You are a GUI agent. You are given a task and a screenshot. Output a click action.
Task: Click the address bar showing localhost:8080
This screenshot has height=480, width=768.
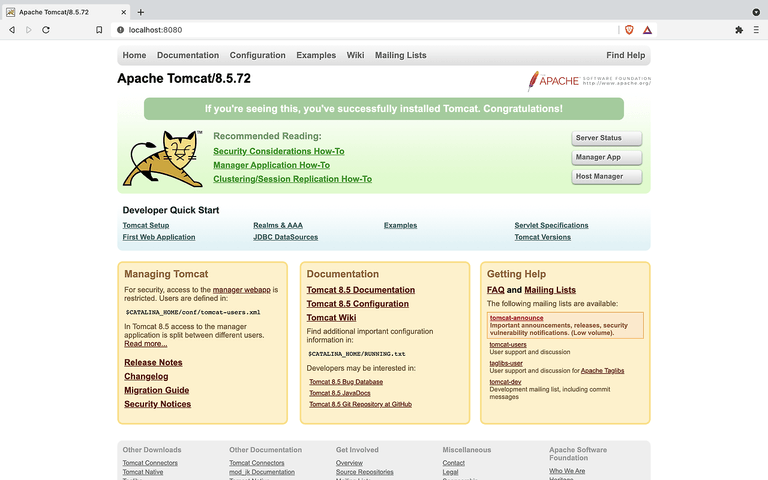click(x=365, y=30)
